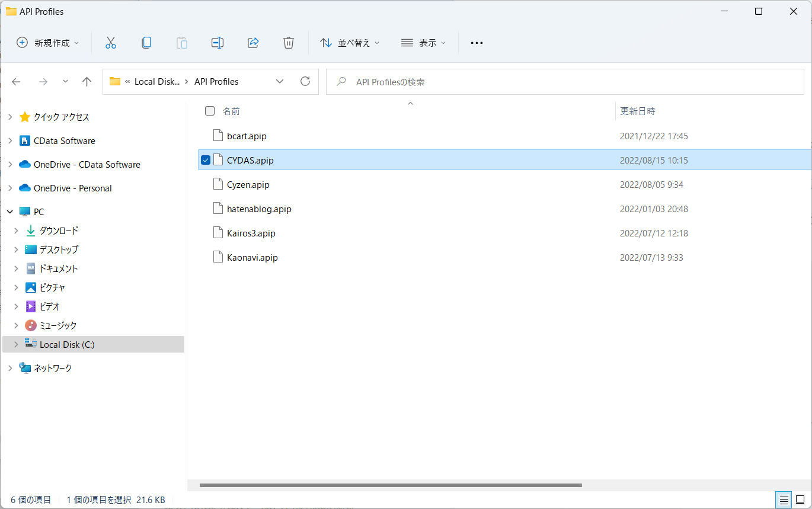This screenshot has width=812, height=509.
Task: Click the hatenablog.apip file icon
Action: (x=218, y=209)
